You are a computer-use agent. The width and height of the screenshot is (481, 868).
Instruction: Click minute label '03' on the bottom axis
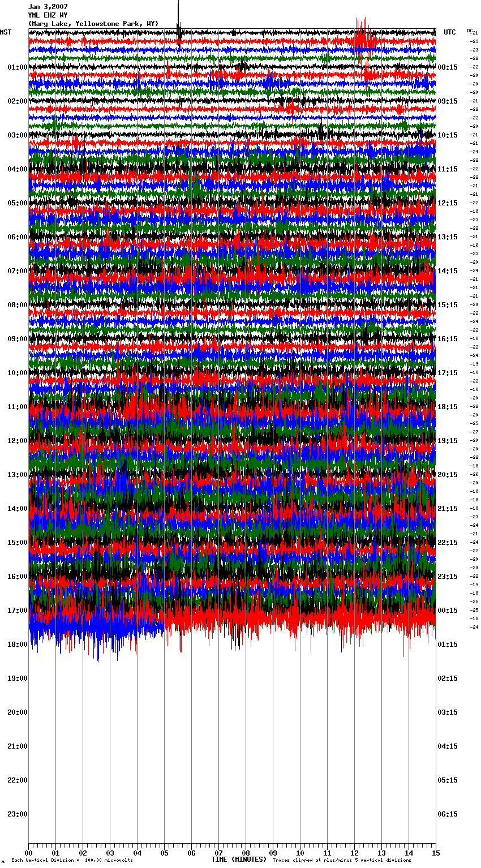click(x=110, y=853)
